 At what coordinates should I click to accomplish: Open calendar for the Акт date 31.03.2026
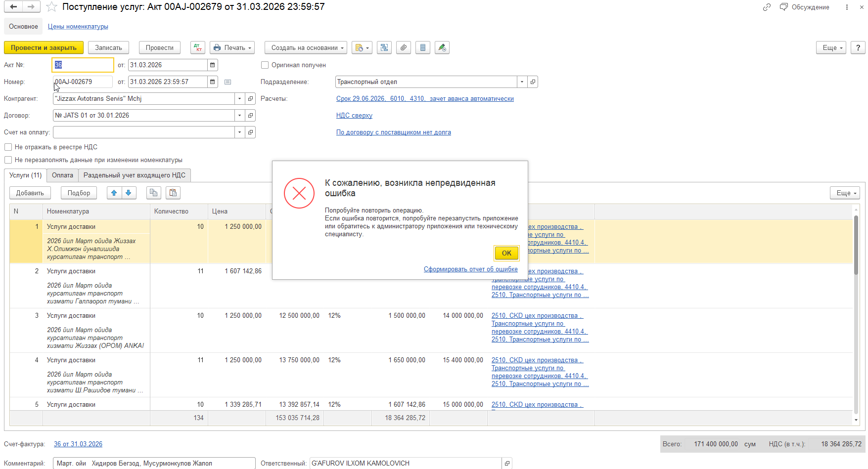(x=213, y=65)
